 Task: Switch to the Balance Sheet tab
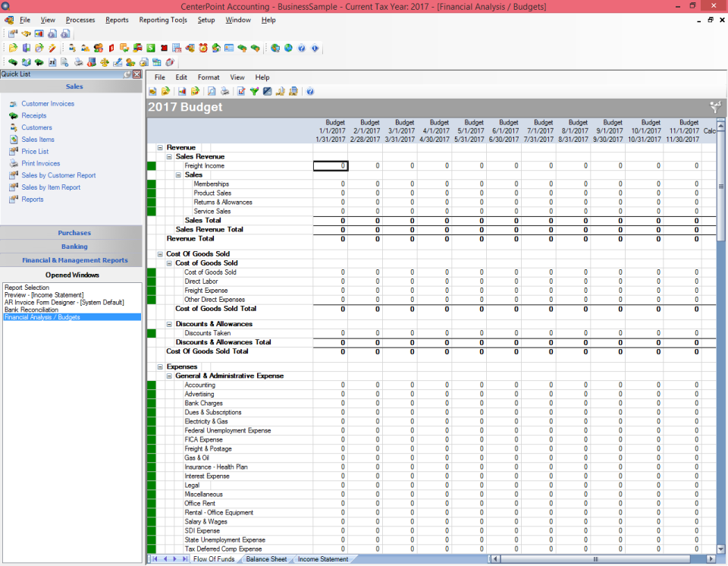[x=266, y=559]
